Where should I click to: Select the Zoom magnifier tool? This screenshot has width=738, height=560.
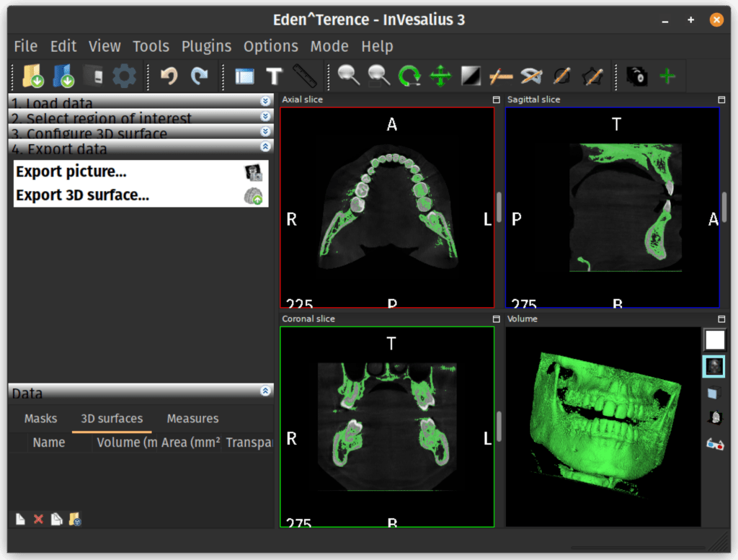(349, 76)
